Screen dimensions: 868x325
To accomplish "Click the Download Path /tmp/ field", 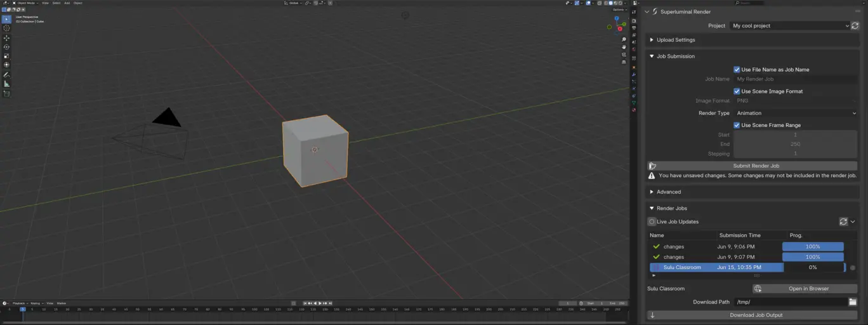I will coord(791,302).
